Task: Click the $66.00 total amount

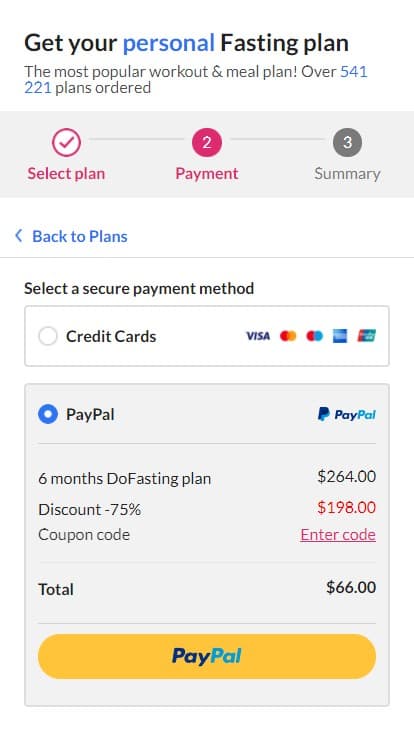Action: (351, 587)
